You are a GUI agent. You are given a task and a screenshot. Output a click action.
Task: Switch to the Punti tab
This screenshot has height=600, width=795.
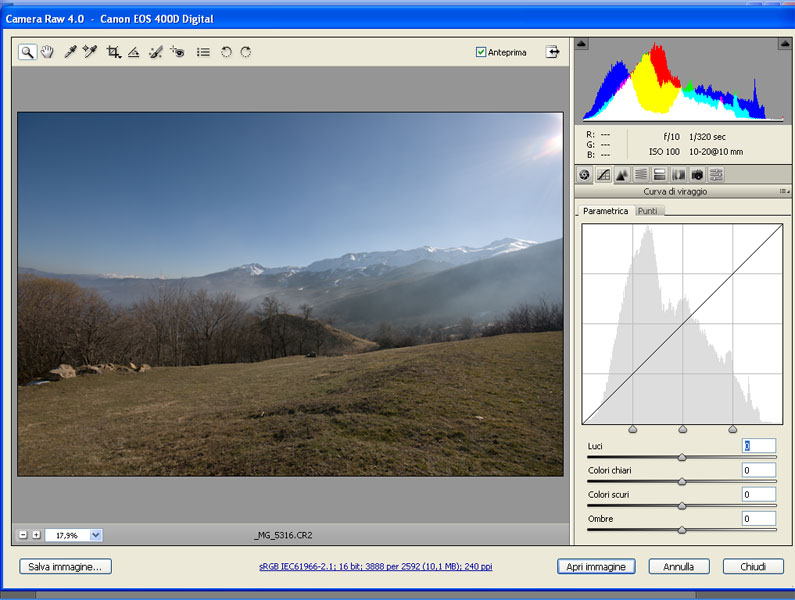648,211
